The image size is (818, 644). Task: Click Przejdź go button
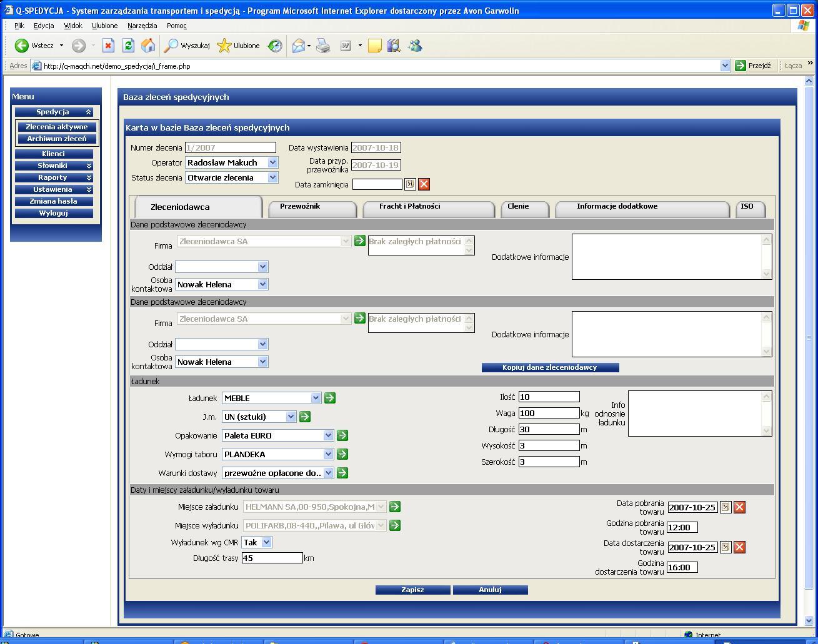(x=753, y=66)
